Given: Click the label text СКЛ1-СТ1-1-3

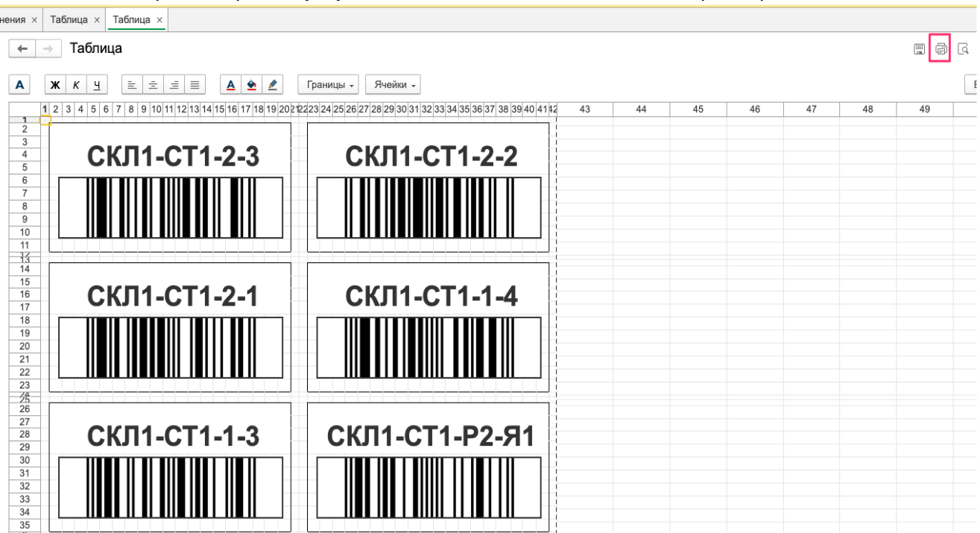Looking at the screenshot, I should pyautogui.click(x=174, y=436).
